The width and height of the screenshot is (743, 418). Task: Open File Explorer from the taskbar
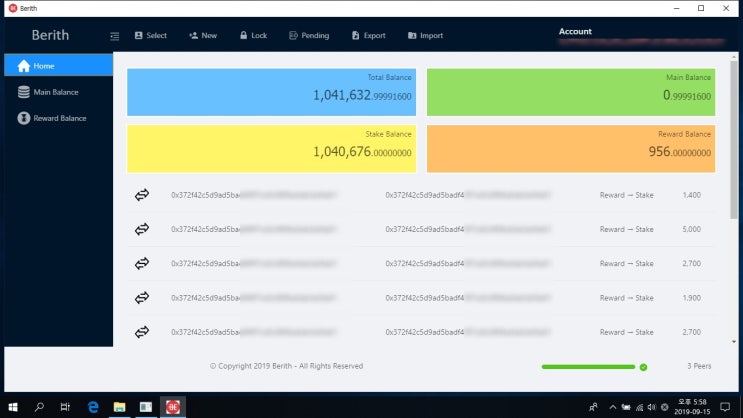pyautogui.click(x=119, y=407)
